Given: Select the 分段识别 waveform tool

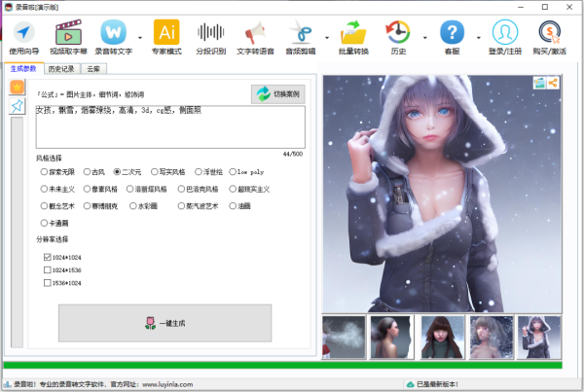Looking at the screenshot, I should click(210, 37).
